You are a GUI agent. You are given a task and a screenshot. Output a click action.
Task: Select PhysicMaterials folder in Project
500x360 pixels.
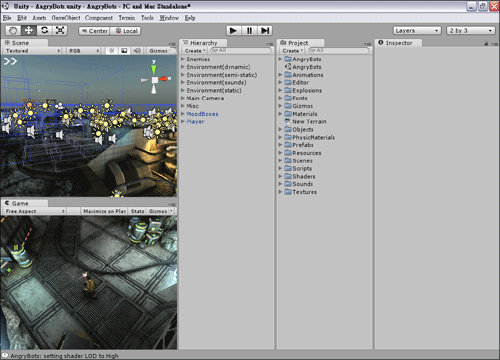[313, 137]
